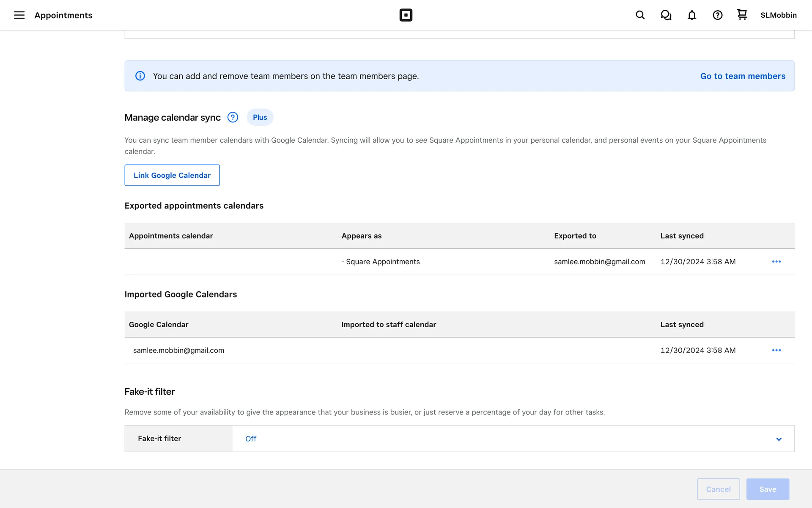
Task: Click the top bar help icon
Action: [x=717, y=15]
